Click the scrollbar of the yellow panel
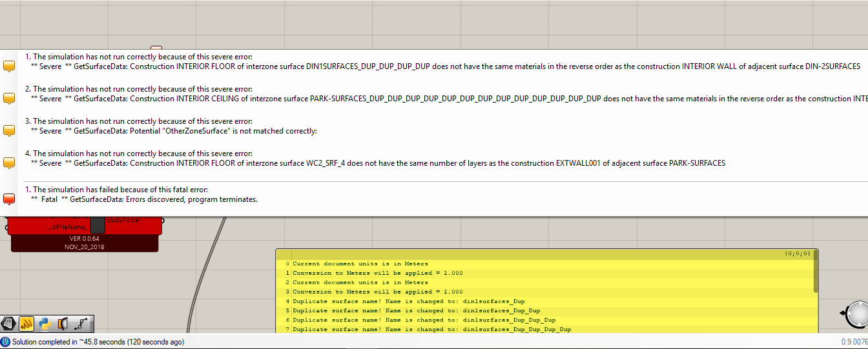 816,272
